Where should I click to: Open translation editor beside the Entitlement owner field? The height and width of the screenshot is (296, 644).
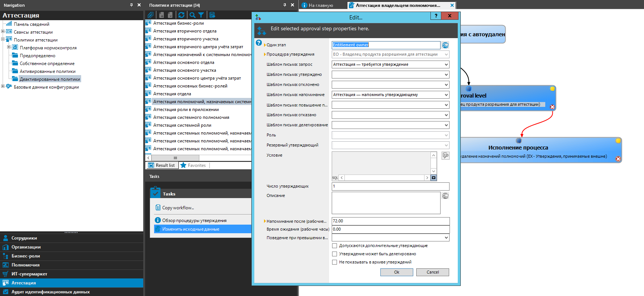445,45
